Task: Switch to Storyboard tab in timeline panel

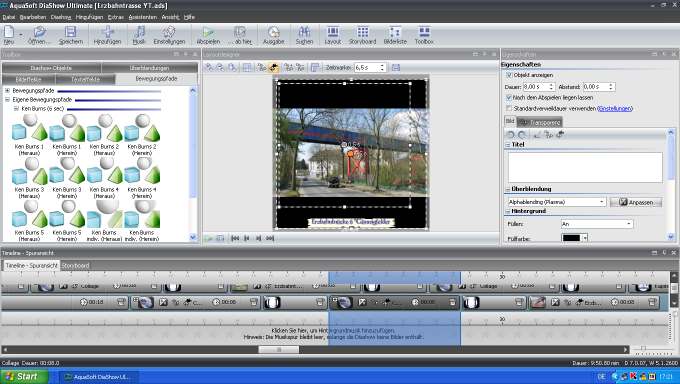Action: [75, 266]
